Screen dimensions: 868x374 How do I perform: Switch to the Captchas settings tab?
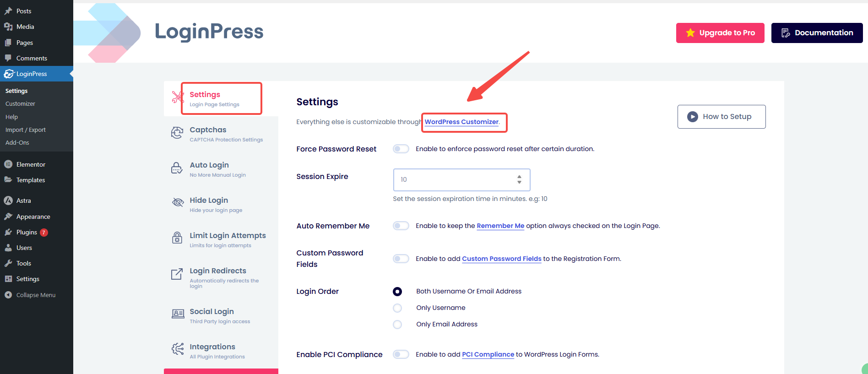[221, 134]
